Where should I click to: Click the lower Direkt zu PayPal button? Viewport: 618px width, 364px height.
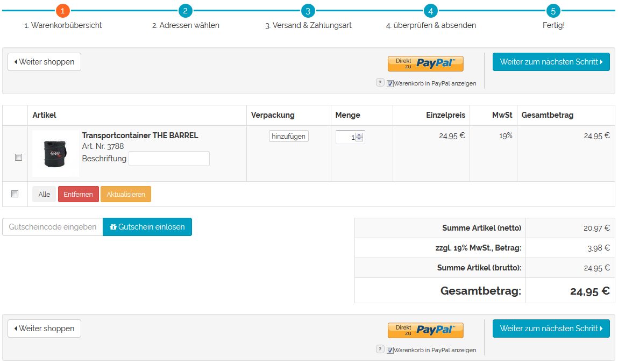point(425,330)
